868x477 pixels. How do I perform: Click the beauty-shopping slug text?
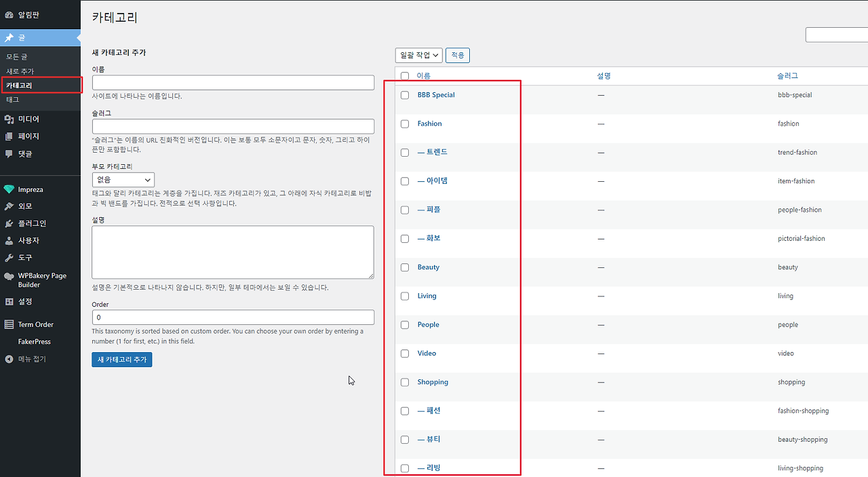coord(803,440)
